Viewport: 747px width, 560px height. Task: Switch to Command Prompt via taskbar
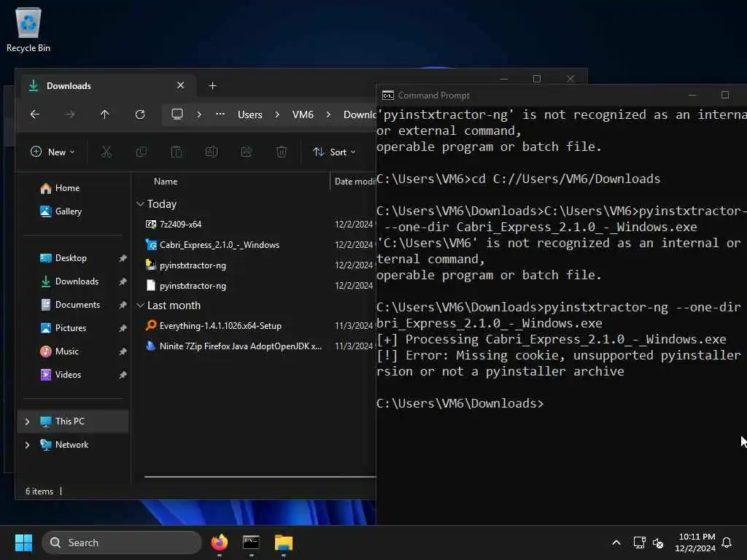click(x=251, y=542)
